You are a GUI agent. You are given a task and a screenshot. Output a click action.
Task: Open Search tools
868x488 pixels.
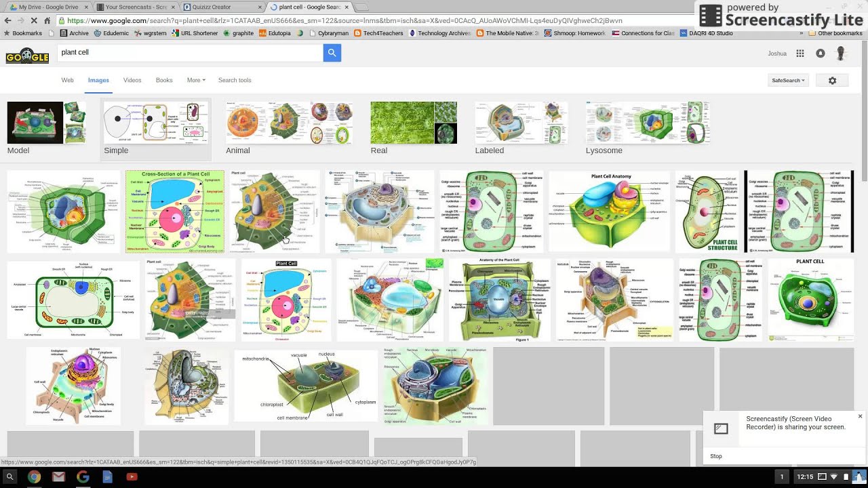(x=235, y=80)
